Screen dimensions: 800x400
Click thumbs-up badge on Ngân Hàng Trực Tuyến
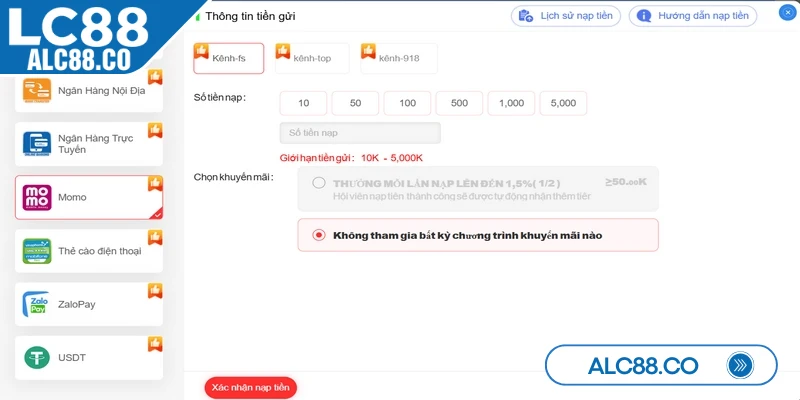(x=155, y=130)
